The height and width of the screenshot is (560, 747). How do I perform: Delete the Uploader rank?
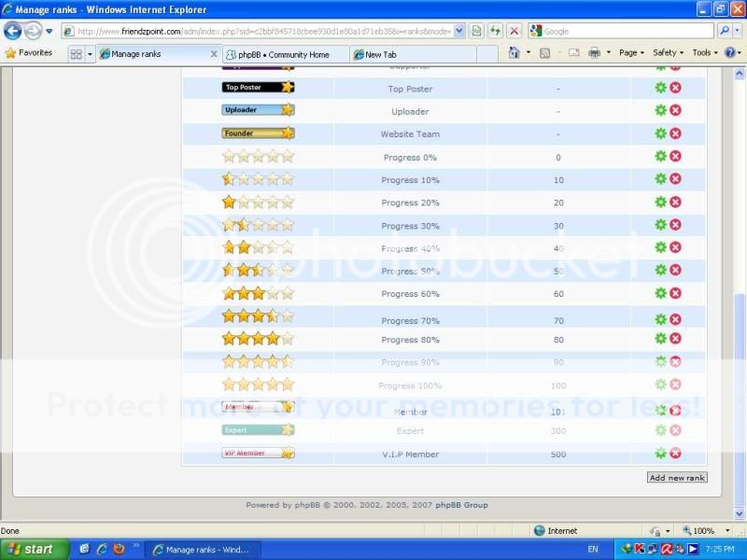pos(675,111)
